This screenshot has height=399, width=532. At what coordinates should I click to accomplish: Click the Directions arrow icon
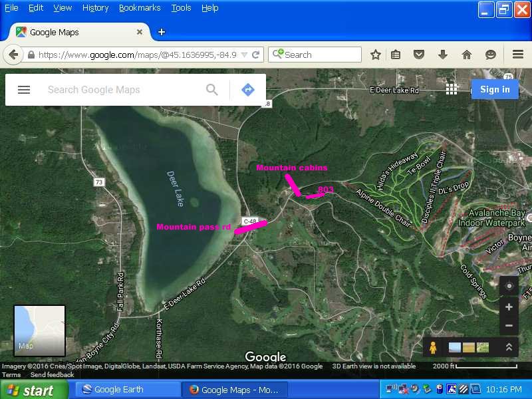coord(248,90)
